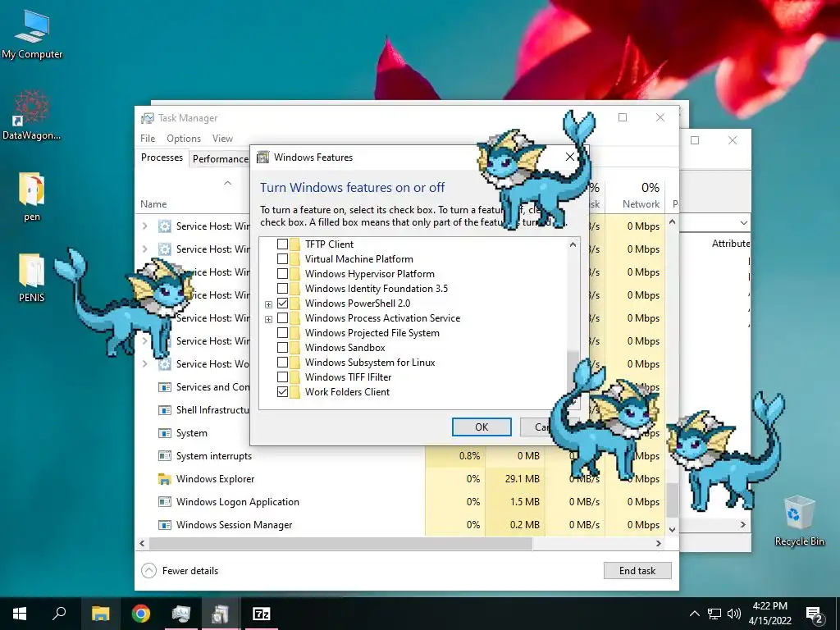Select the Processes tab

[x=162, y=157]
